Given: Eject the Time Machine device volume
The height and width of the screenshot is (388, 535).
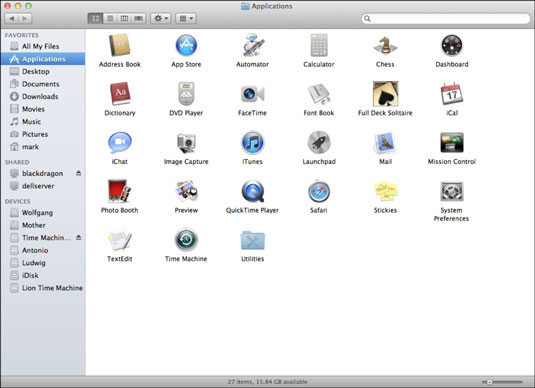Looking at the screenshot, I should pyautogui.click(x=78, y=237).
